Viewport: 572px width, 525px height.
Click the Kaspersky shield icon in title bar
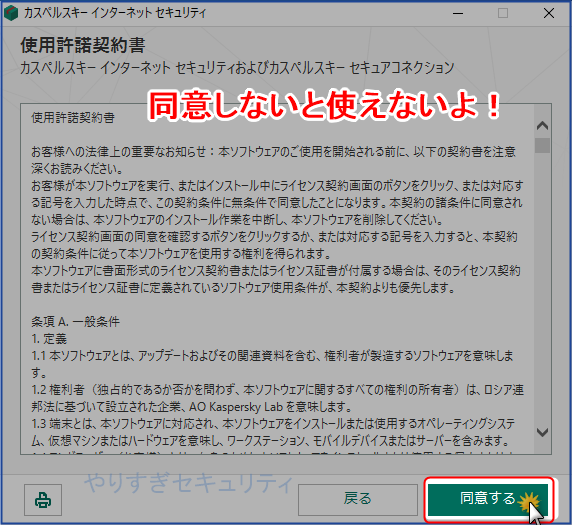click(x=11, y=13)
